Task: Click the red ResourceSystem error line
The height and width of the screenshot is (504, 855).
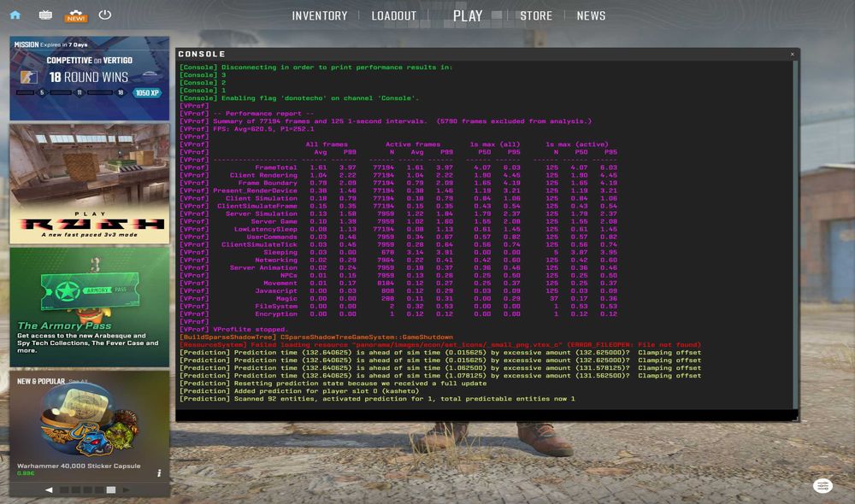Action: (x=440, y=345)
